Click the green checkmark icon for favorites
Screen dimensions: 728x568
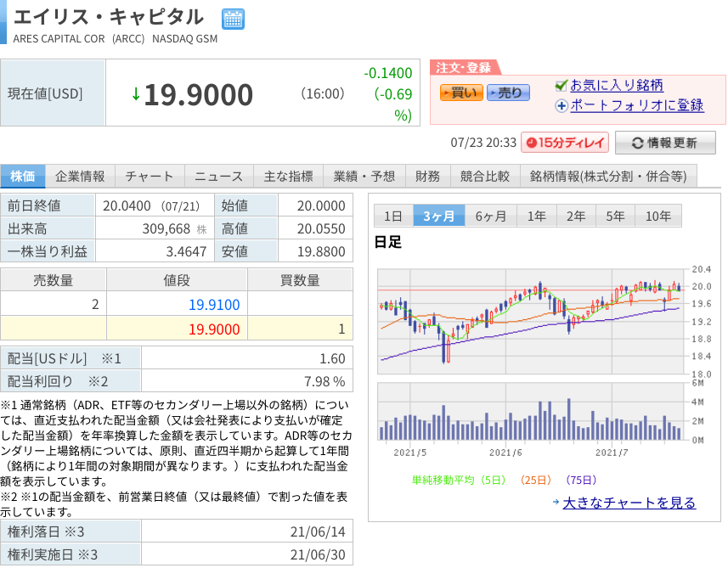(562, 86)
